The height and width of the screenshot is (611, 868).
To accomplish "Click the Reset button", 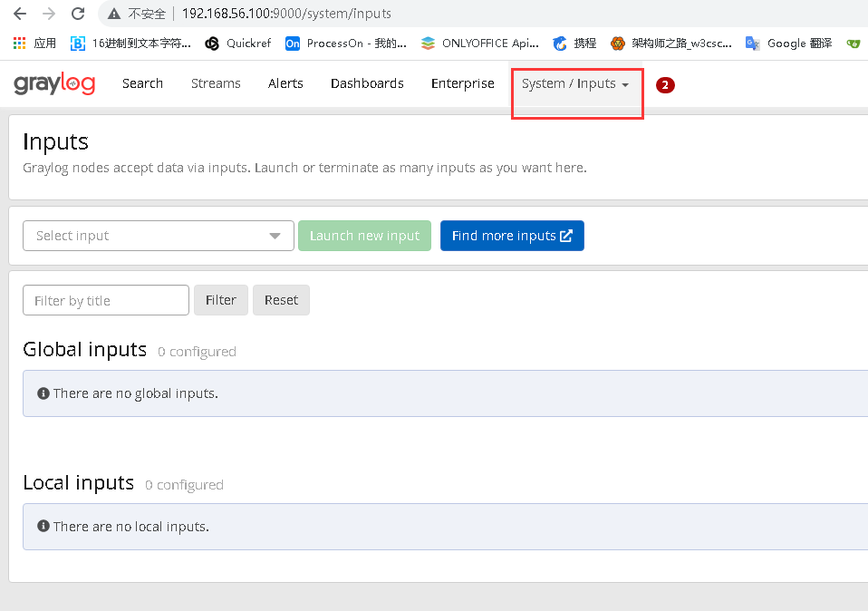I will tap(281, 299).
